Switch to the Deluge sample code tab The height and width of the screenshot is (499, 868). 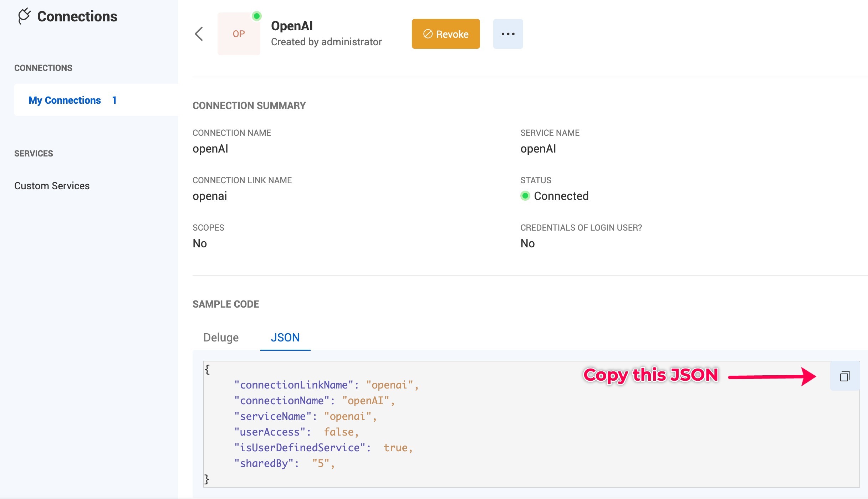tap(221, 337)
